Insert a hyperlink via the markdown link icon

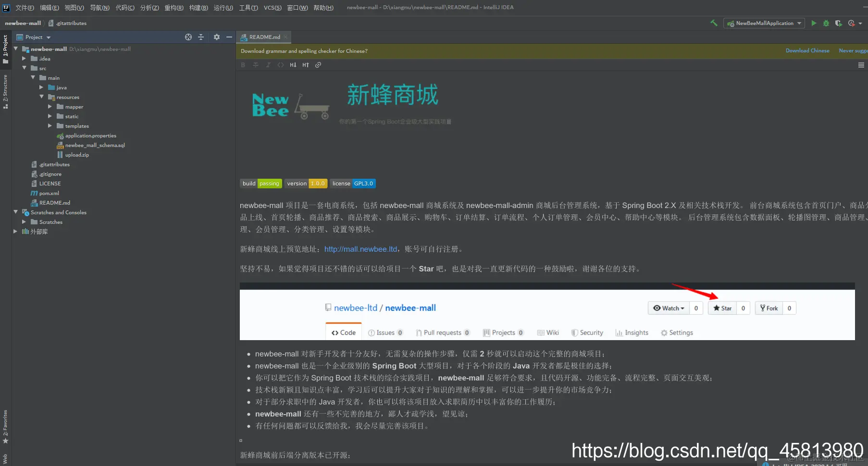tap(318, 65)
